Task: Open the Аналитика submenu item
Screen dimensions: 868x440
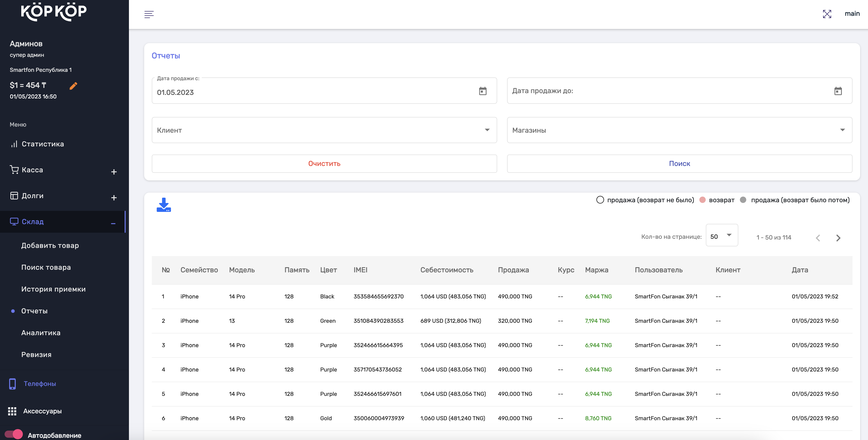Action: click(x=41, y=332)
